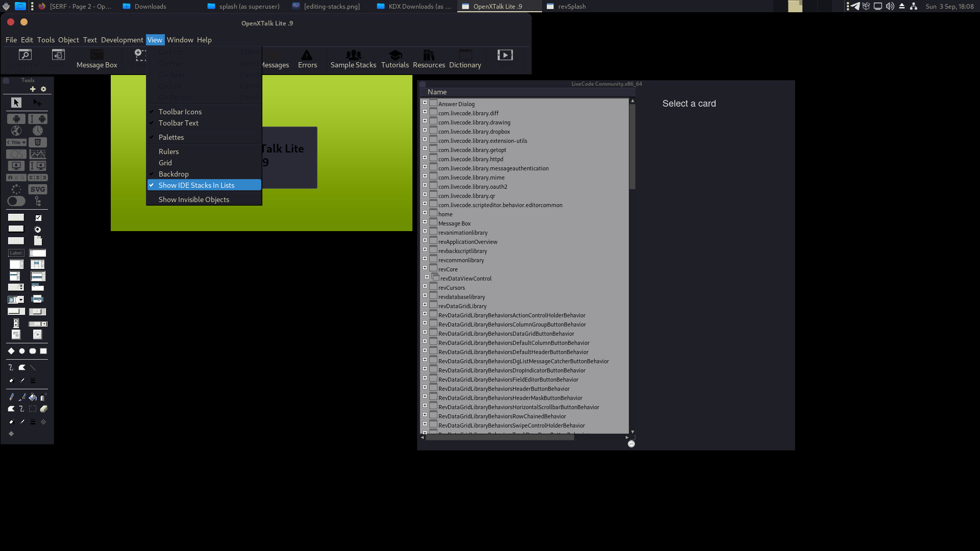The image size is (980, 551).
Task: Select the eraser paint tool
Action: (x=43, y=409)
